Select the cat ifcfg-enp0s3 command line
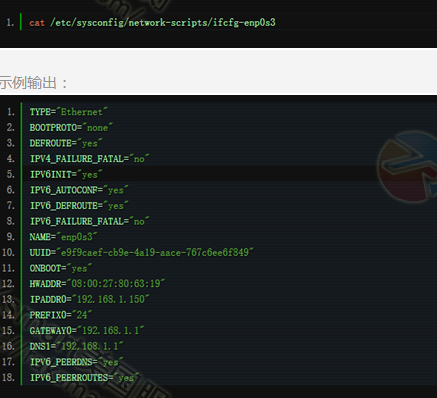 [x=152, y=23]
